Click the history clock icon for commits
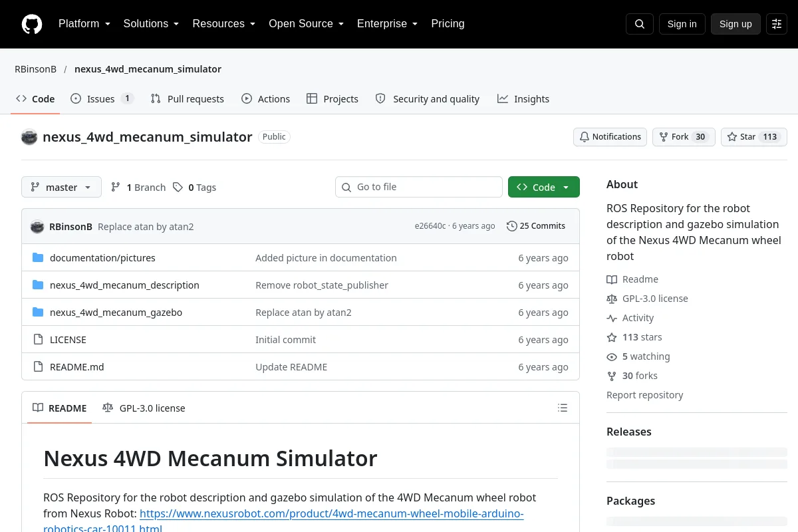This screenshot has width=798, height=532. [x=511, y=226]
